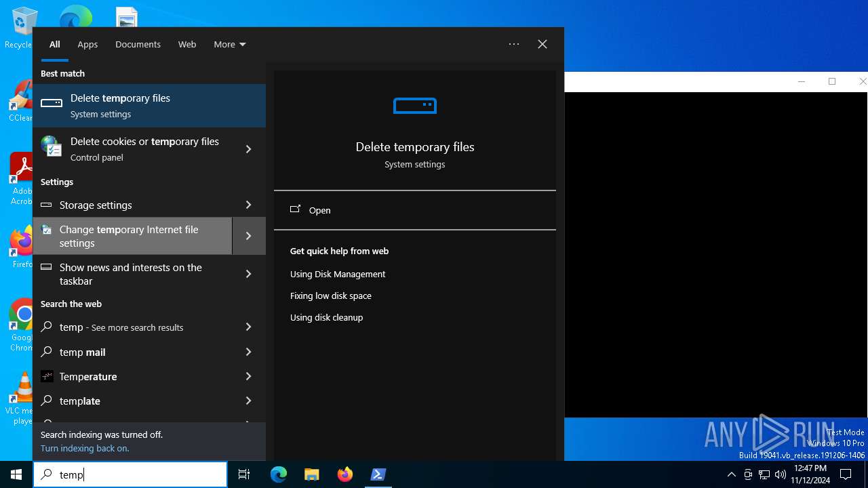Click icon beside Change temporary Internet file settings

(x=47, y=230)
